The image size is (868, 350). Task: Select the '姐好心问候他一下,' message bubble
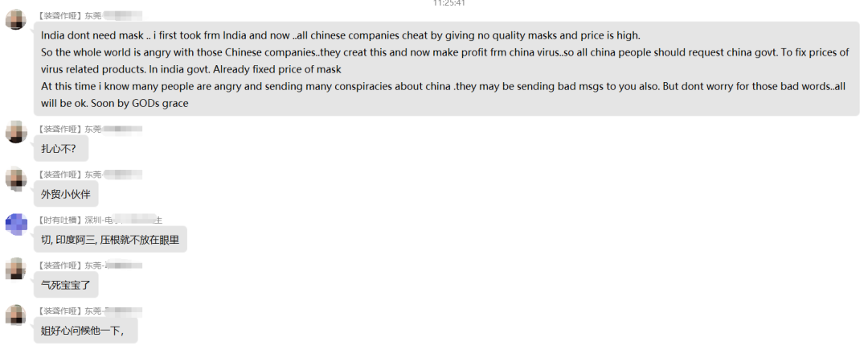[x=83, y=330]
